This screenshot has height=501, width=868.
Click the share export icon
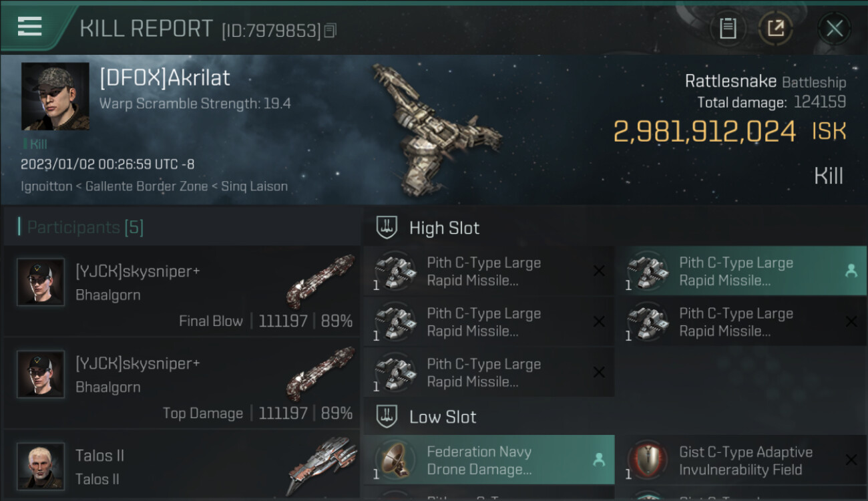coord(776,29)
